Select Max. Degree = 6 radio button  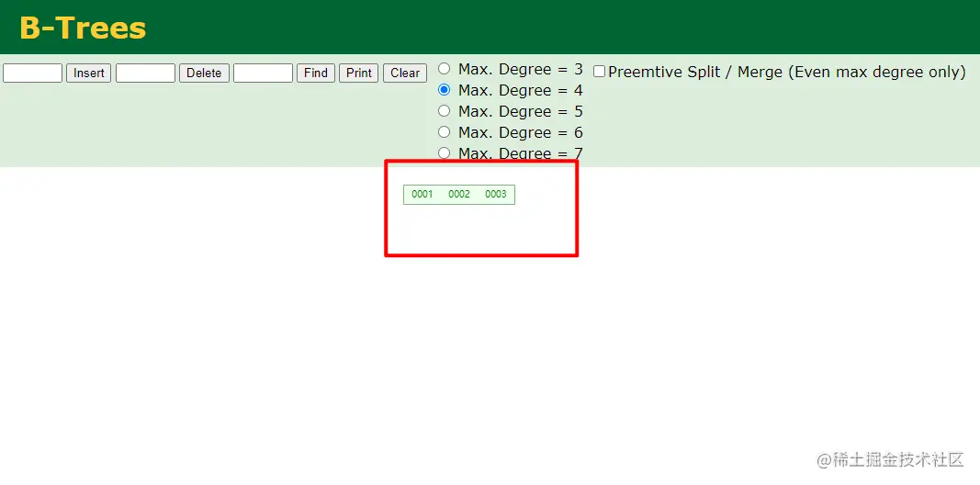click(x=444, y=132)
